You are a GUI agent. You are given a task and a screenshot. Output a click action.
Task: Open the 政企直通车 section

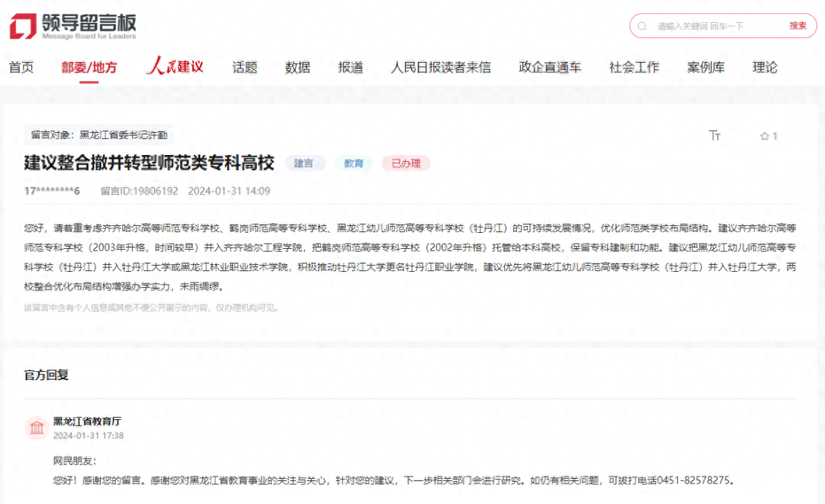550,67
